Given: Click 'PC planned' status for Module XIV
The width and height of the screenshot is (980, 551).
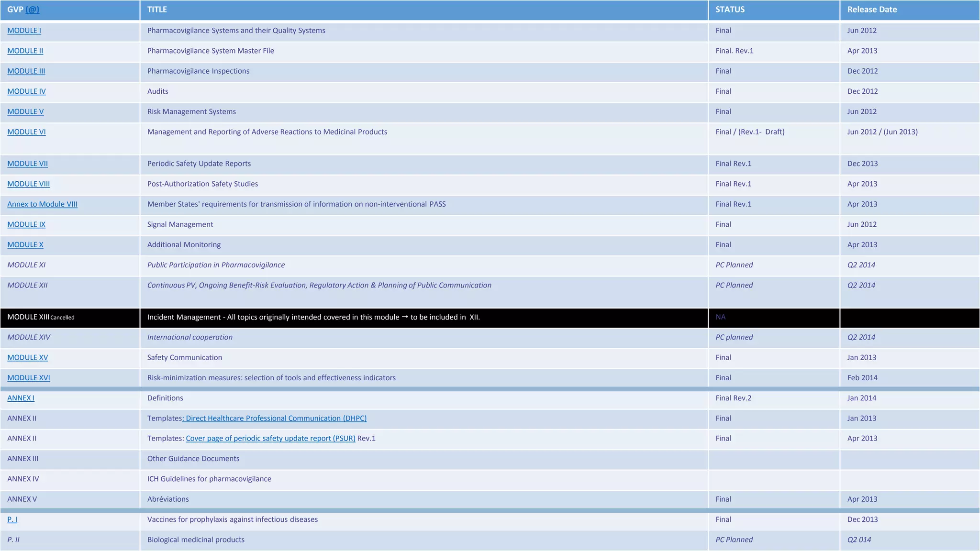Looking at the screenshot, I should 734,337.
